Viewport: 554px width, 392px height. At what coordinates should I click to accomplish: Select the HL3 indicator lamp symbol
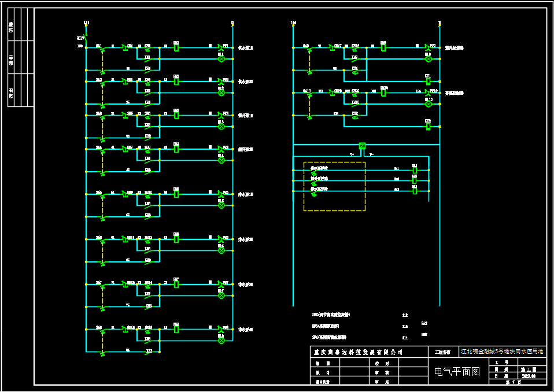click(221, 127)
